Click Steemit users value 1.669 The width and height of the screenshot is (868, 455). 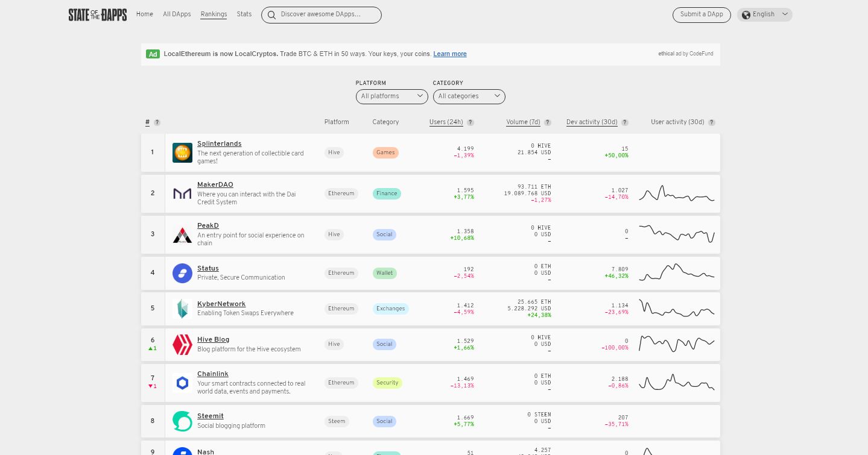pos(465,418)
